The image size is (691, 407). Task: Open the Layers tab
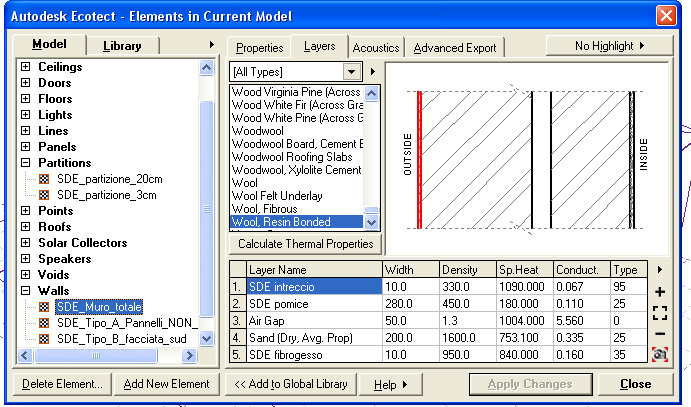[x=319, y=46]
